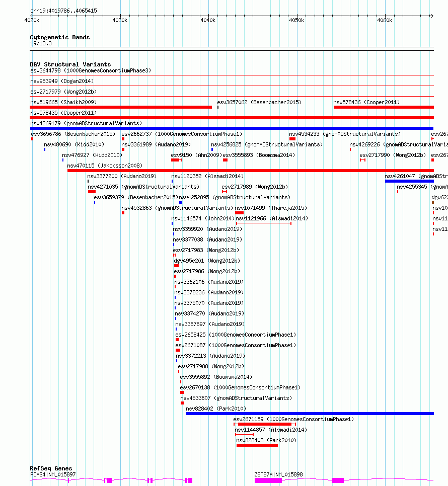Open nsv828402 (Park2010) label
The width and height of the screenshot is (448, 486).
216,408
